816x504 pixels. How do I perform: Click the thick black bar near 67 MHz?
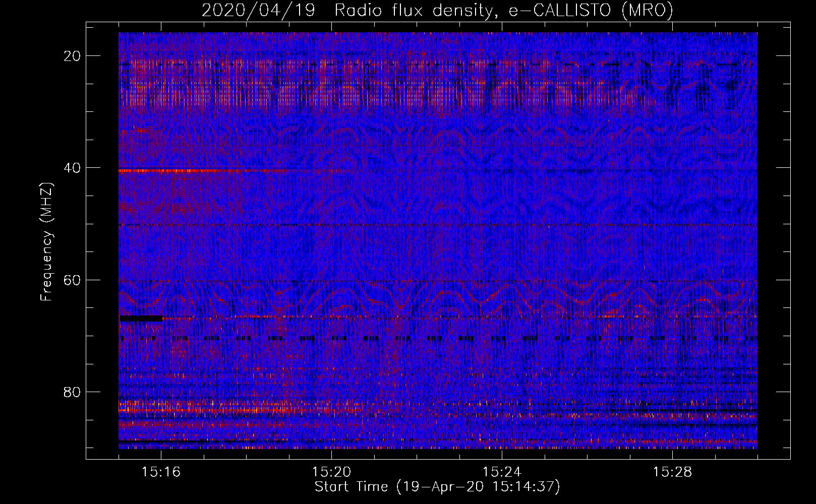point(141,319)
